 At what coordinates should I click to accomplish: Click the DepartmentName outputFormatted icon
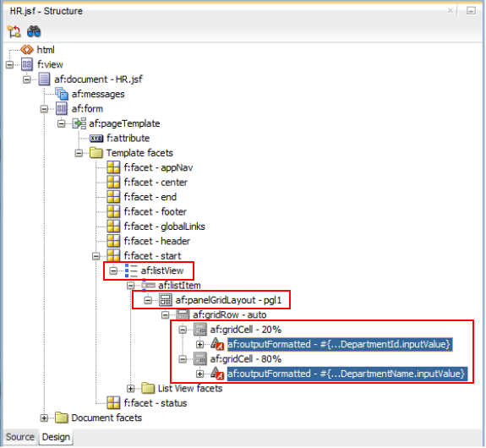coord(217,374)
